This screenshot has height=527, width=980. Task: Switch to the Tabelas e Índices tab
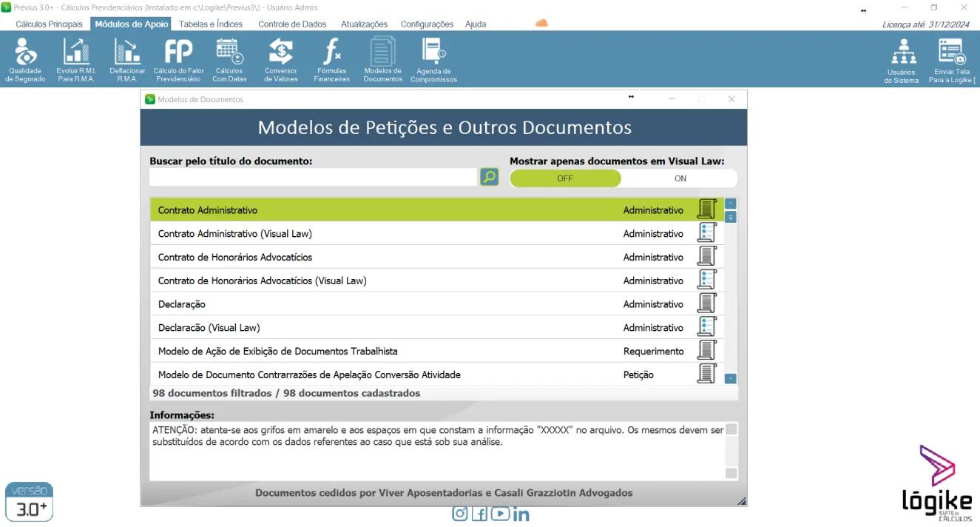(211, 24)
